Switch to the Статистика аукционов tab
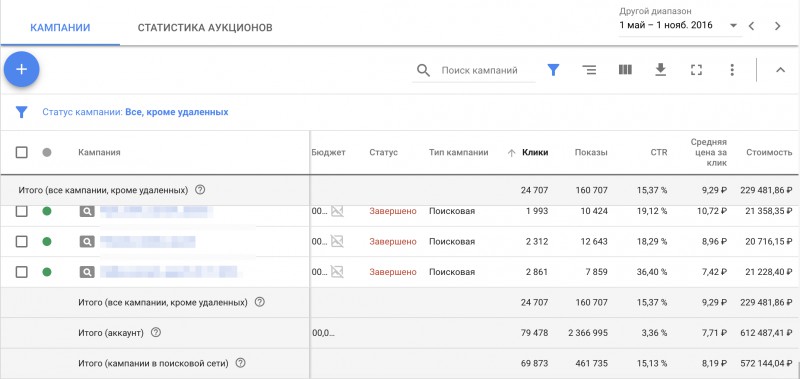Image resolution: width=800 pixels, height=379 pixels. click(205, 28)
